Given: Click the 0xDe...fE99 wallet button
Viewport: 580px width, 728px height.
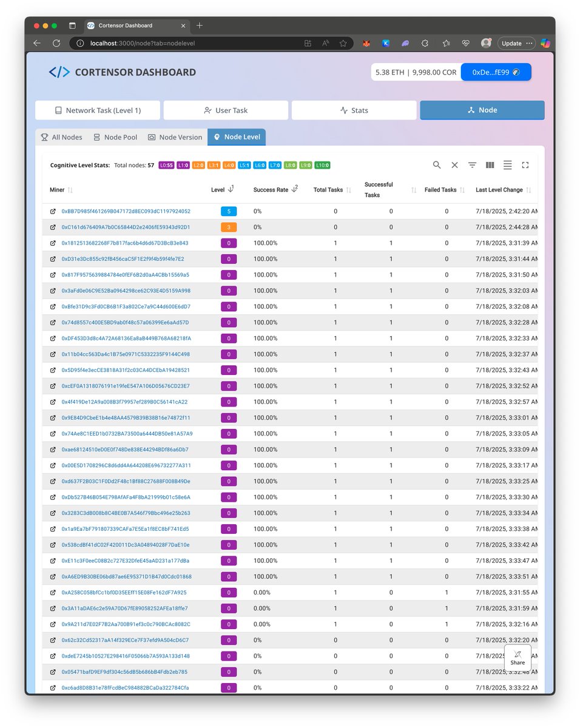Looking at the screenshot, I should [x=496, y=72].
